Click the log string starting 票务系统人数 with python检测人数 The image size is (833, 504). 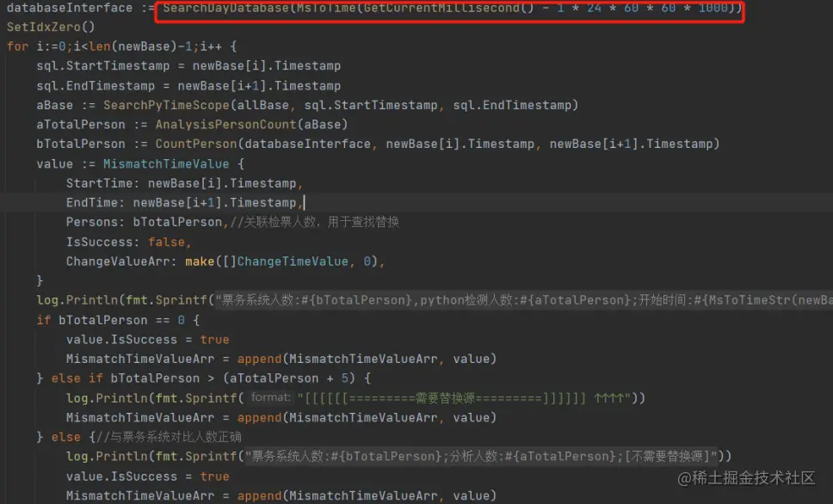click(x=523, y=300)
